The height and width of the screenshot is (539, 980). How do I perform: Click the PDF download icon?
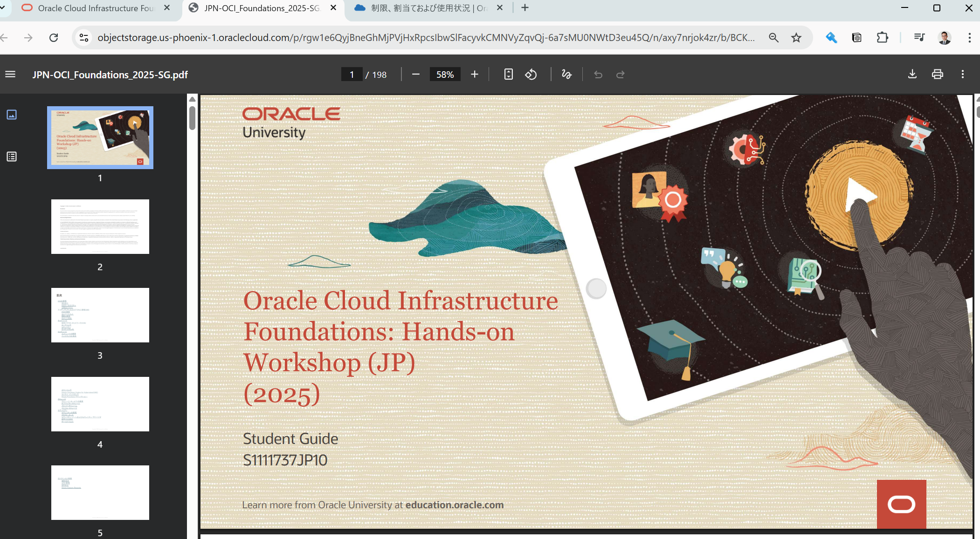[912, 75]
